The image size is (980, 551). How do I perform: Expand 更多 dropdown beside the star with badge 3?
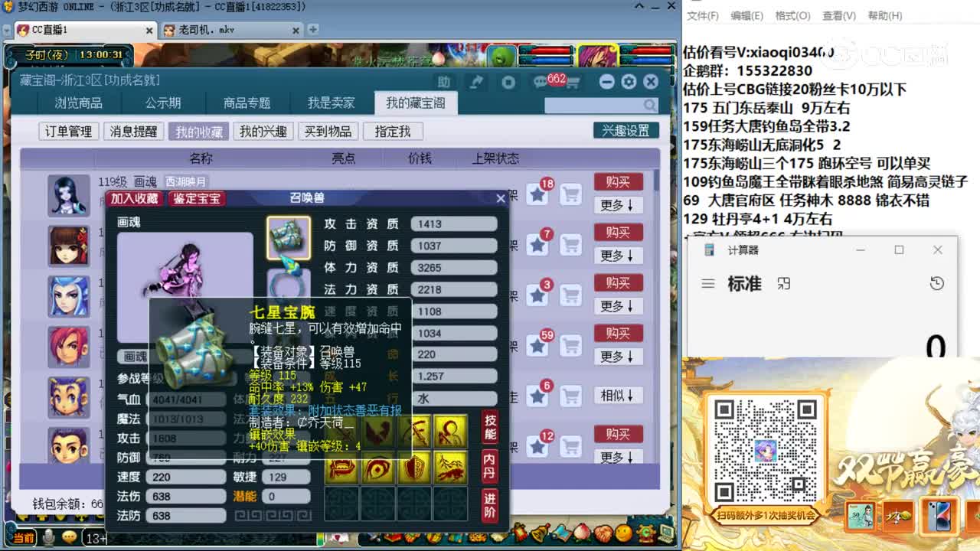pyautogui.click(x=618, y=306)
